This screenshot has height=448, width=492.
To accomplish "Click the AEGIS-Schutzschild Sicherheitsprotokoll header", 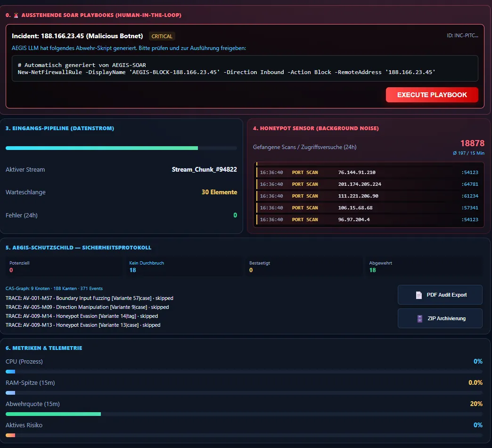I will click(x=78, y=248).
